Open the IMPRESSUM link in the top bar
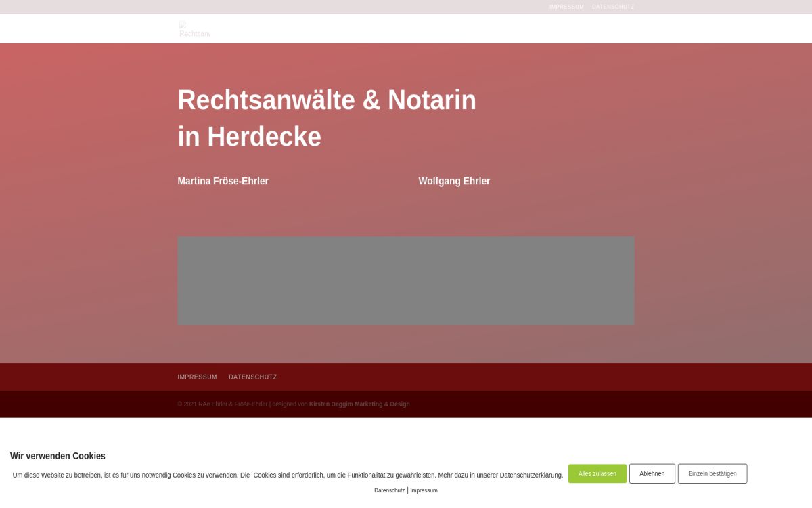 tap(566, 7)
